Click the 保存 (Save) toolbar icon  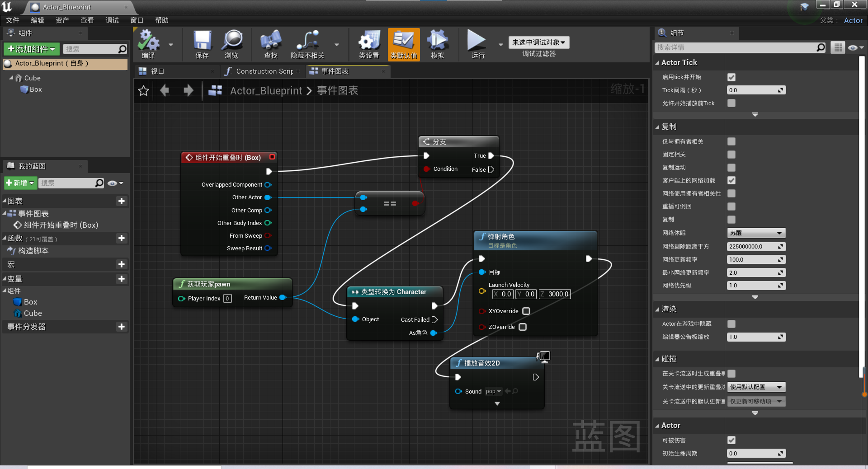click(x=202, y=44)
